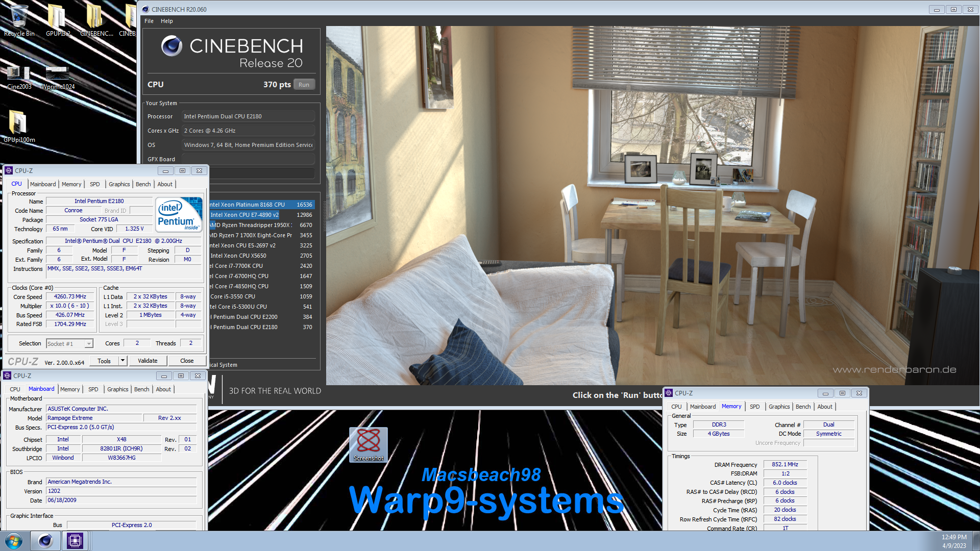Image resolution: width=980 pixels, height=551 pixels.
Task: Click the Screenshot desktop icon
Action: 369,445
